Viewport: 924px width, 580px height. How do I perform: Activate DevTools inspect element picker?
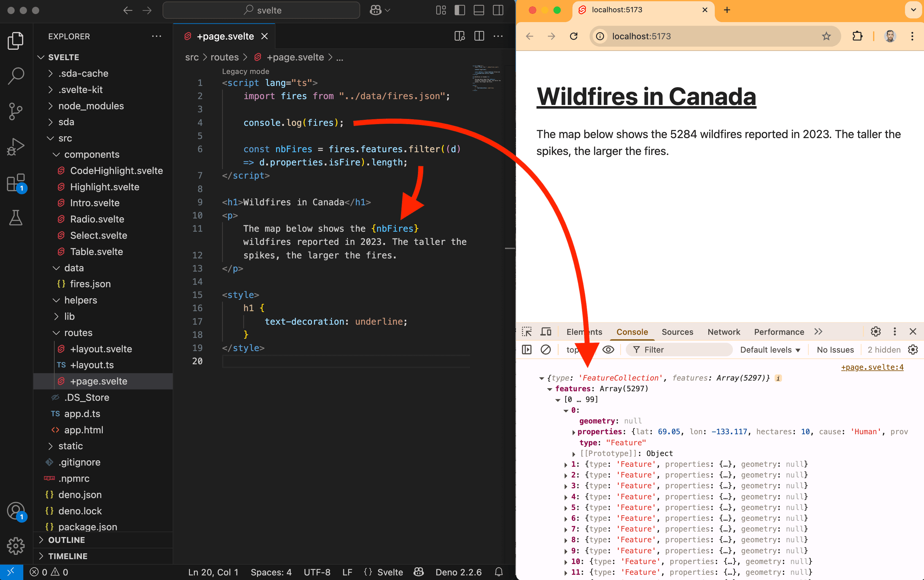[527, 332]
